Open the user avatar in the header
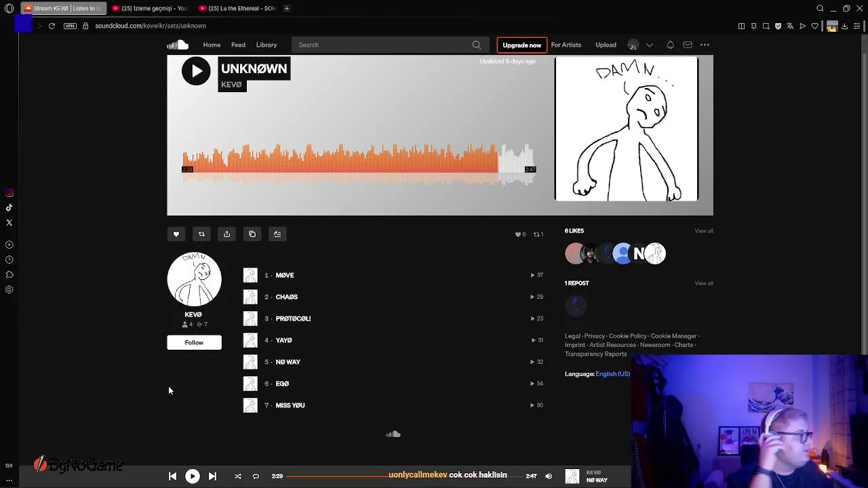Screen dimensions: 868x488 click(633, 45)
